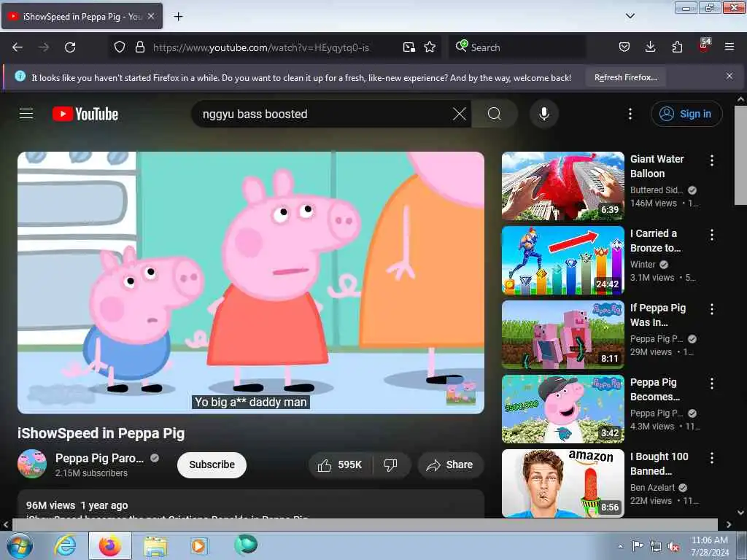747x560 pixels.
Task: Open the Buttered Sid... channel name
Action: 657,190
